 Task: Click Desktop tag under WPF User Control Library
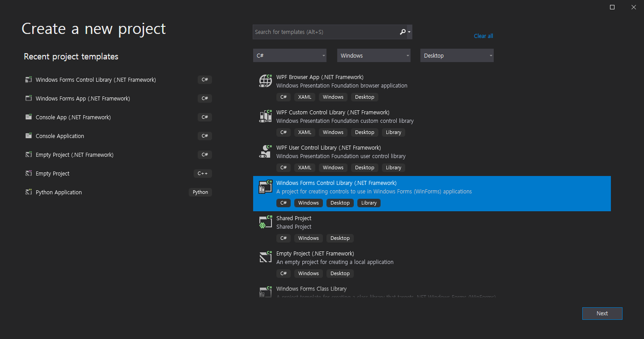tap(364, 167)
